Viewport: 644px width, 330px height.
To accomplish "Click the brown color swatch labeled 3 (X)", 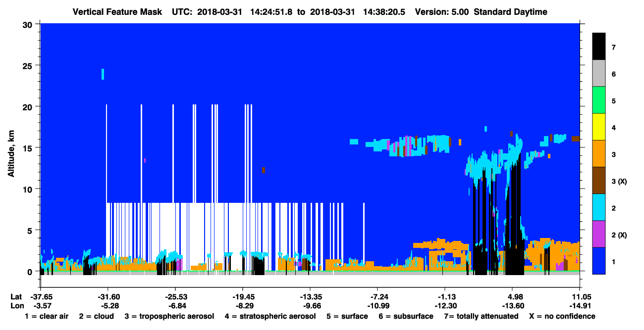I will [x=599, y=180].
